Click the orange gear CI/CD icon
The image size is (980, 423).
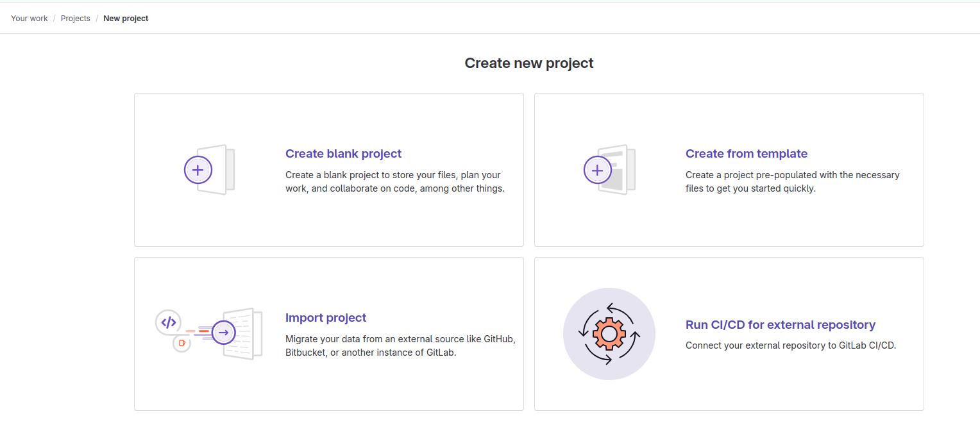pyautogui.click(x=609, y=334)
